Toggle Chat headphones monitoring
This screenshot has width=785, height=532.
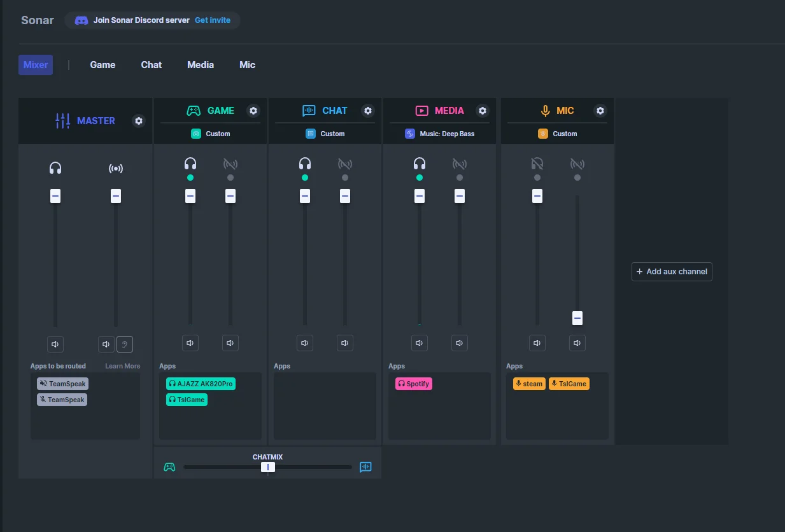[305, 164]
